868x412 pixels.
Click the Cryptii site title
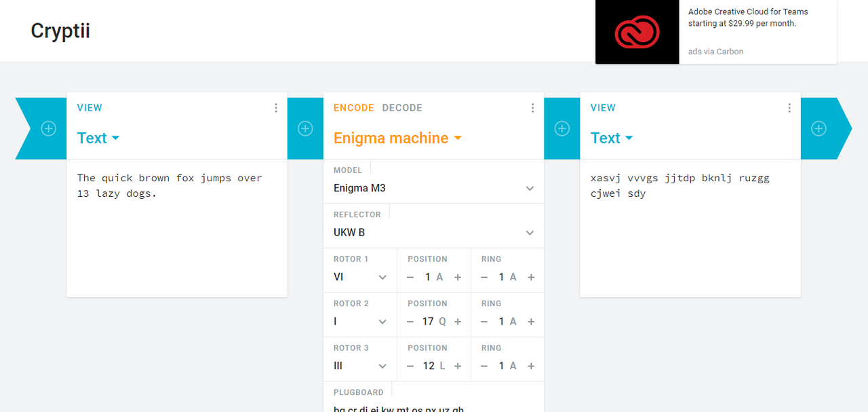60,31
